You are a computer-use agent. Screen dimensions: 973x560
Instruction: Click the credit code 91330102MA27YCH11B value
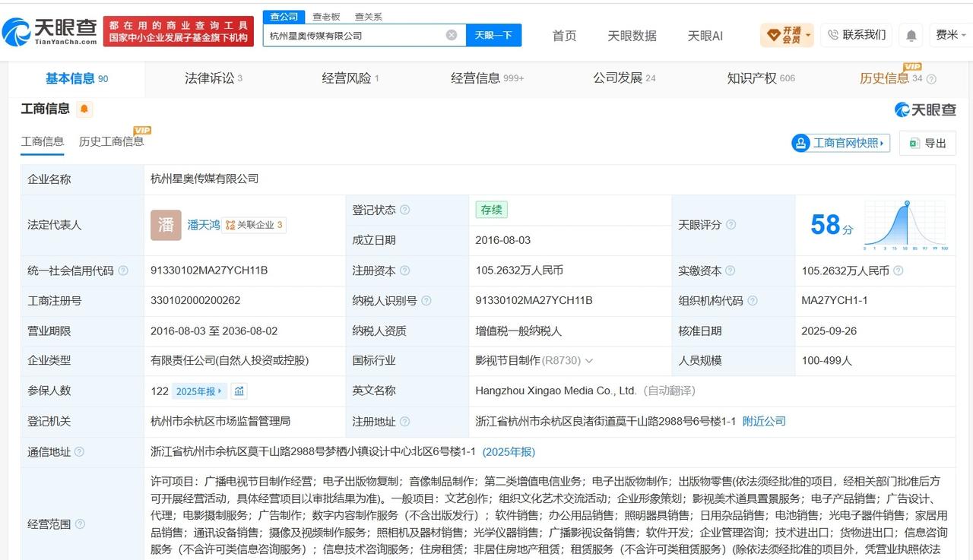[209, 271]
